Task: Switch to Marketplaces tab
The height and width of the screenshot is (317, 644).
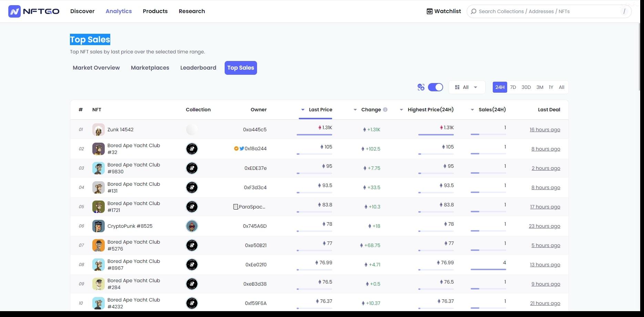Action: (x=150, y=68)
